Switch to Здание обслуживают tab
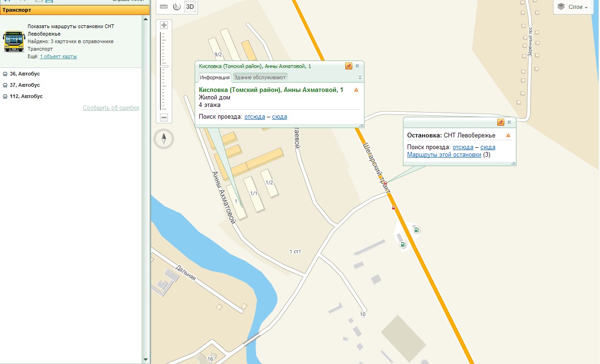This screenshot has height=364, width=600. click(x=260, y=77)
